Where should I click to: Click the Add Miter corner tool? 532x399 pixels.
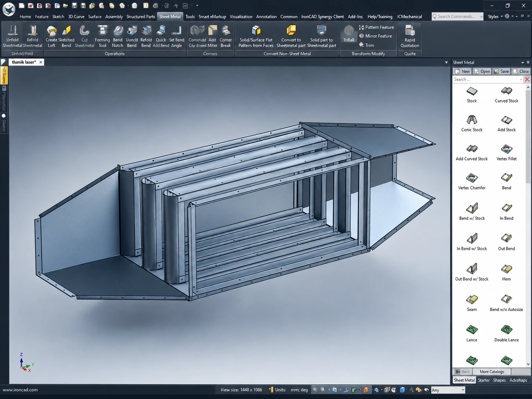coord(212,36)
